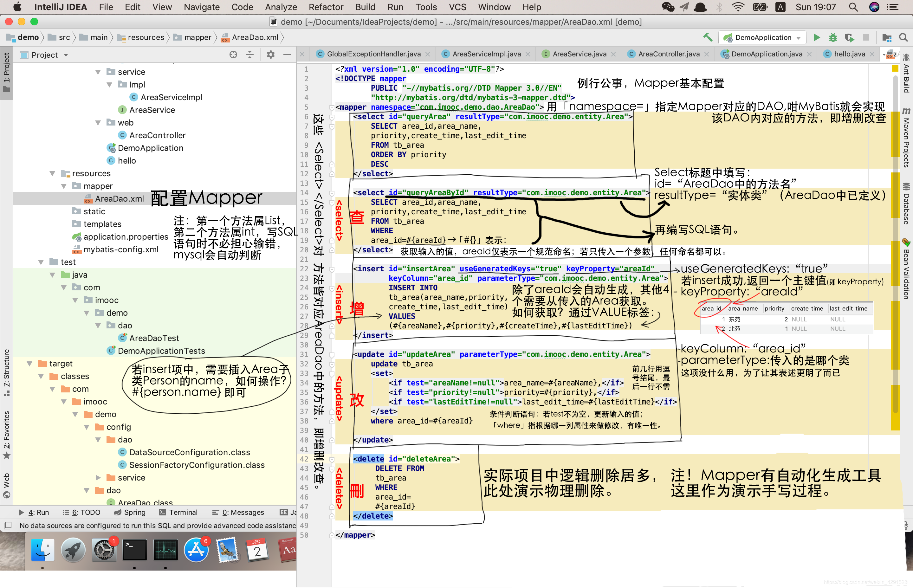Collapse the resources folder

click(x=52, y=173)
